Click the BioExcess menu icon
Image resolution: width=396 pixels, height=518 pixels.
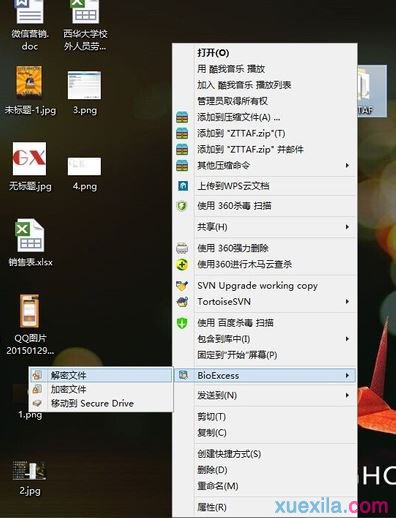183,375
